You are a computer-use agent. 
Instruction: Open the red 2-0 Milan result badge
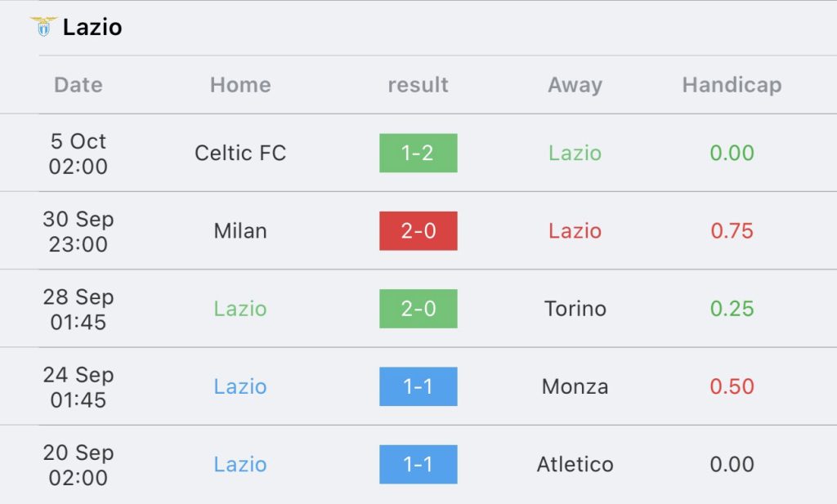pyautogui.click(x=418, y=231)
